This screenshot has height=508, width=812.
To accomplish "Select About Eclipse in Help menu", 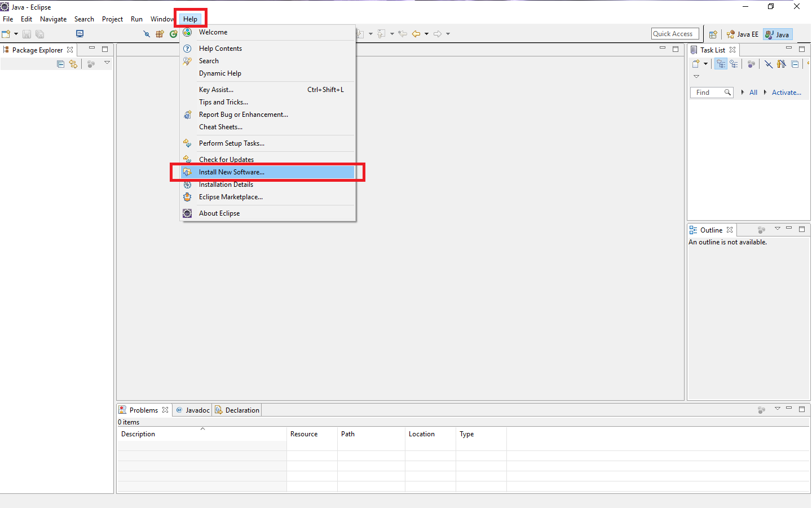I will [268, 213].
